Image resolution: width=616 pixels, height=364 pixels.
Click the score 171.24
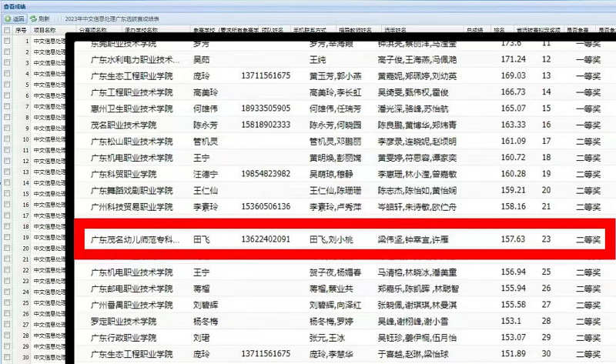(x=513, y=59)
